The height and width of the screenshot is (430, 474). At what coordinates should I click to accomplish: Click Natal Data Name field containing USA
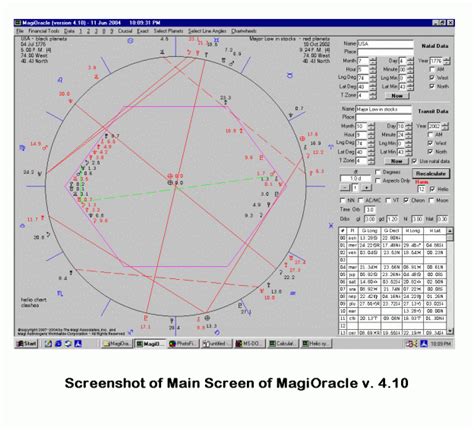385,44
